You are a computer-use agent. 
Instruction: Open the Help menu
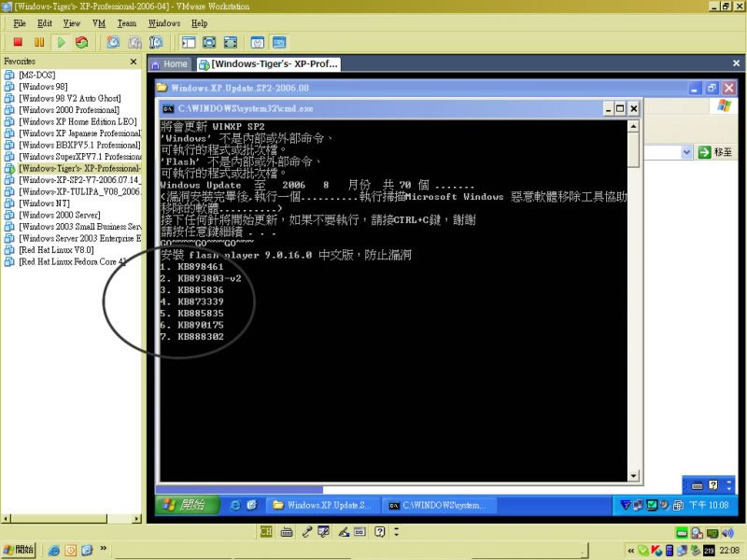[200, 23]
